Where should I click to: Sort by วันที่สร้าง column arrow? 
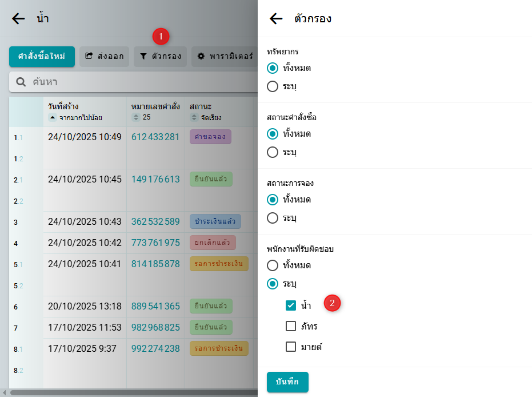tap(53, 118)
